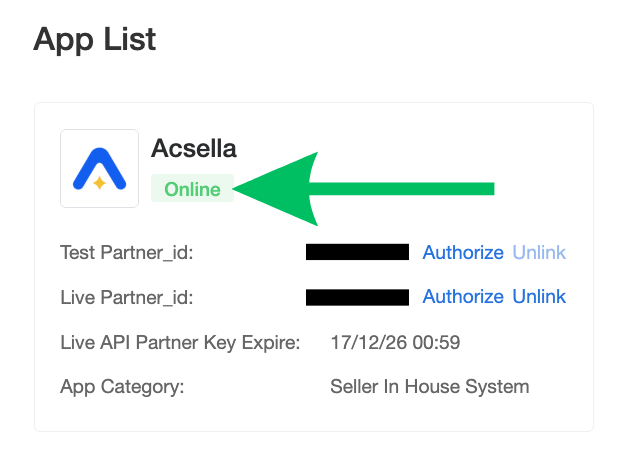
Task: Select the redacted Live Partner_id value
Action: pos(357,297)
